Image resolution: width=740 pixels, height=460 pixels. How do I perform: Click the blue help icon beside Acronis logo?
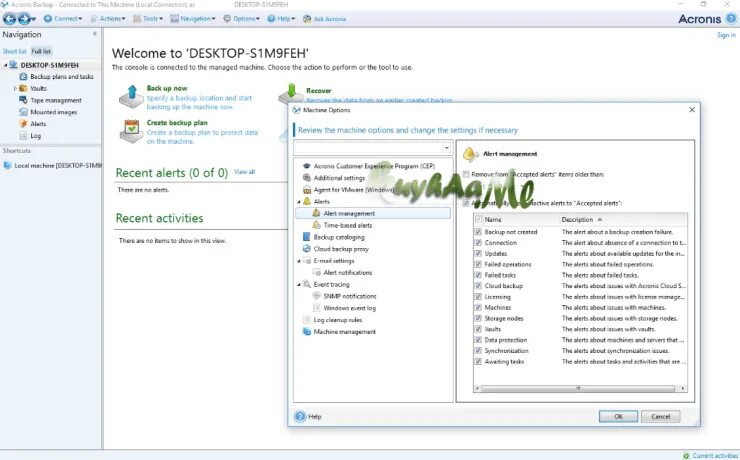(731, 18)
